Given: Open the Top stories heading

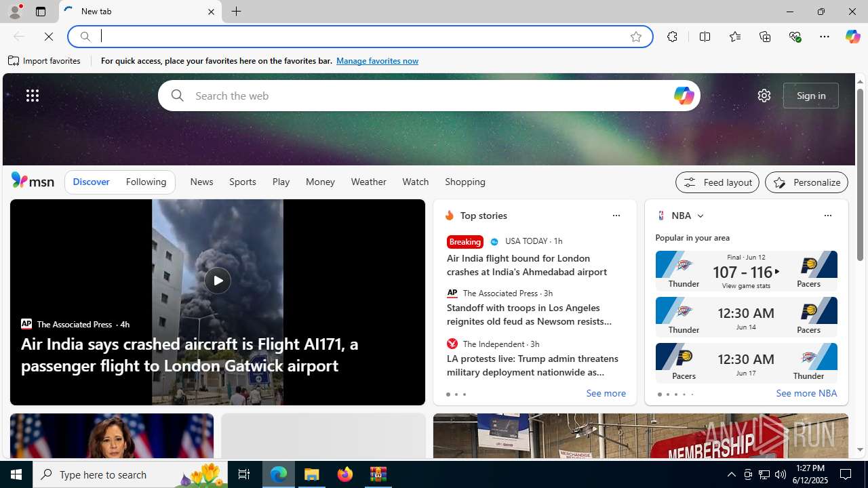Looking at the screenshot, I should (x=484, y=216).
